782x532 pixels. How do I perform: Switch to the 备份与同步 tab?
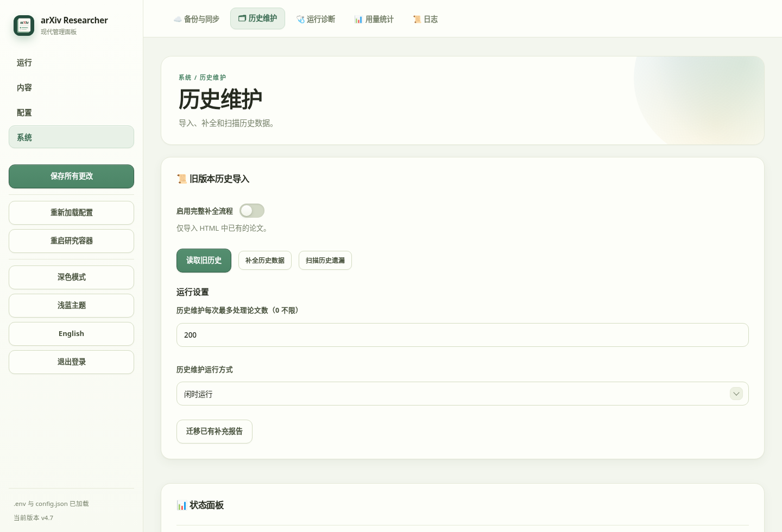[196, 19]
